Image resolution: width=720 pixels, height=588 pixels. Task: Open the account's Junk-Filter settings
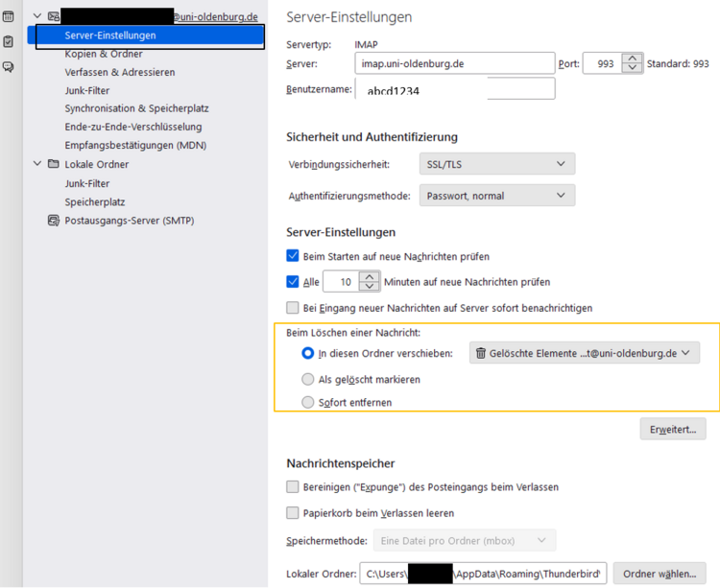(87, 91)
